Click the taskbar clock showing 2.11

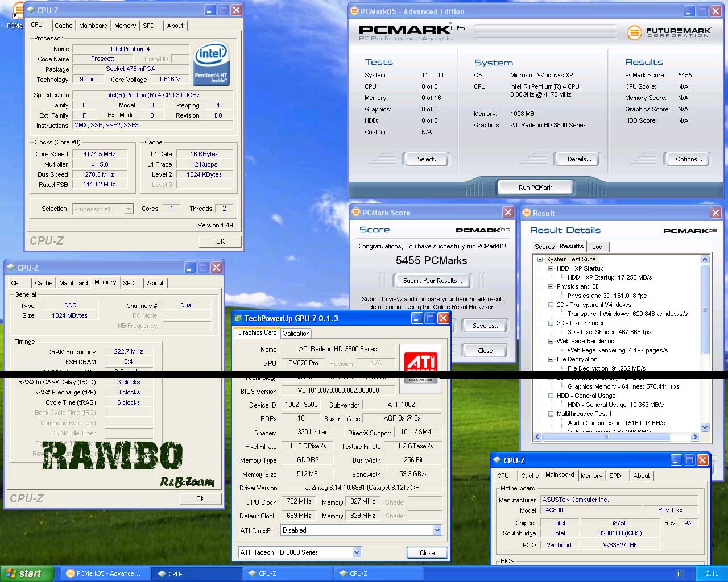(712, 574)
